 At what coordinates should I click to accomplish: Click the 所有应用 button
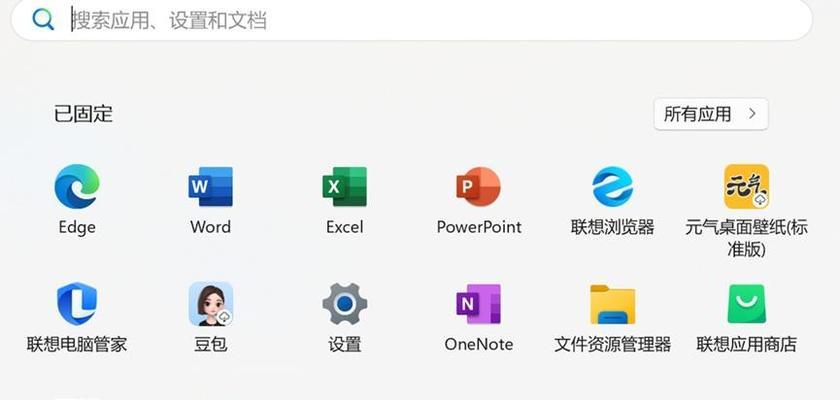pos(711,114)
